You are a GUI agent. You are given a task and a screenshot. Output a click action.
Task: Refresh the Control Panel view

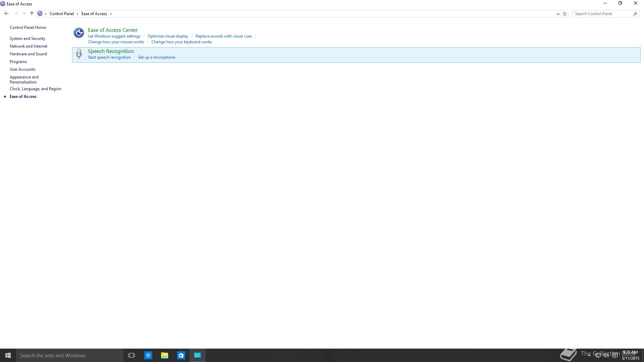coord(565,14)
